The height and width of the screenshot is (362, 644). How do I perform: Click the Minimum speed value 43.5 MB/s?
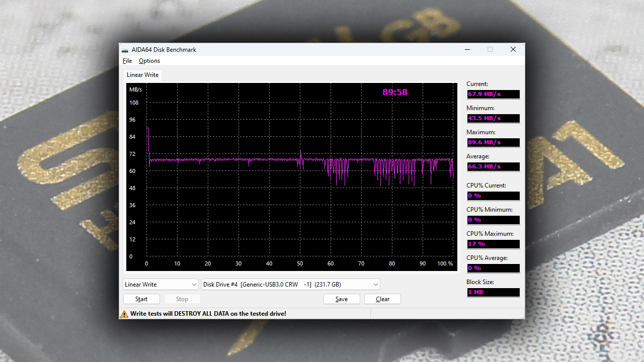(493, 118)
